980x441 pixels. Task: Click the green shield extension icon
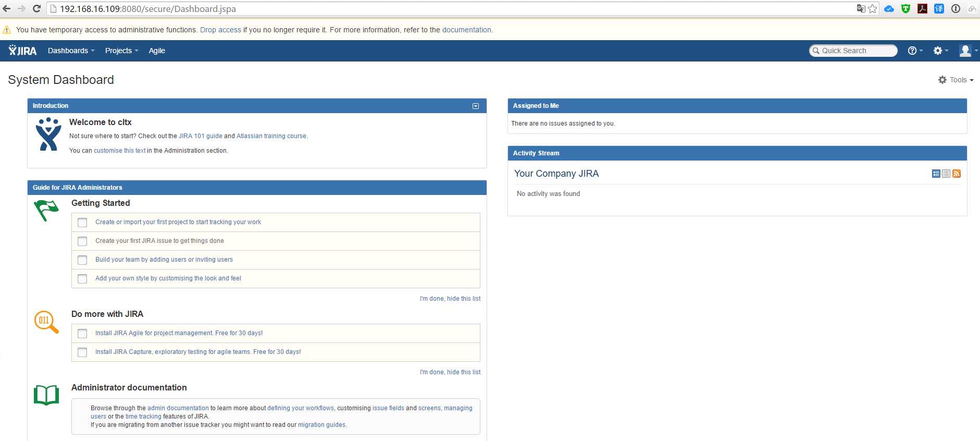[906, 8]
